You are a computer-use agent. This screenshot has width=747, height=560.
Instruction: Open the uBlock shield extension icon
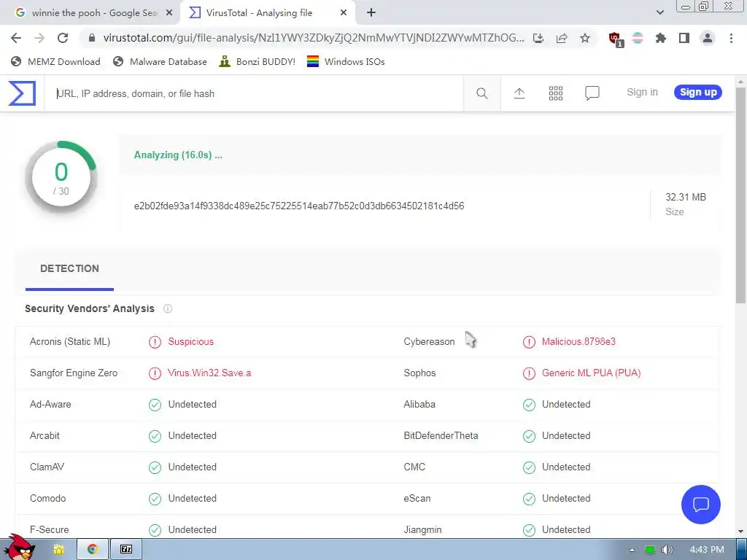coord(616,39)
